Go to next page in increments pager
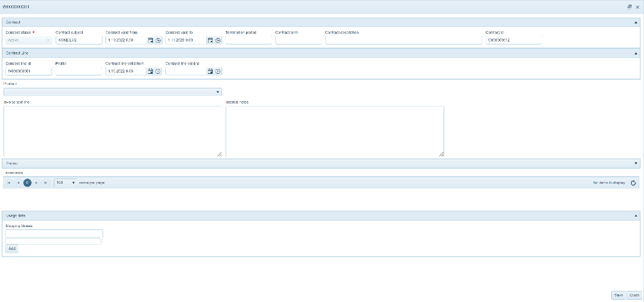This screenshot has height=302, width=644. (36, 183)
